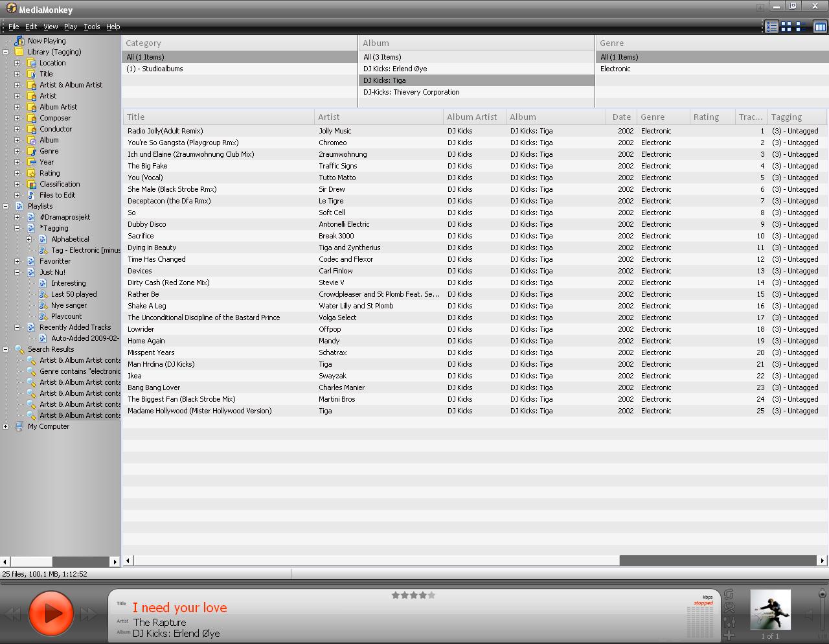This screenshot has width=829, height=644.
Task: Open the View menu
Action: [x=51, y=27]
